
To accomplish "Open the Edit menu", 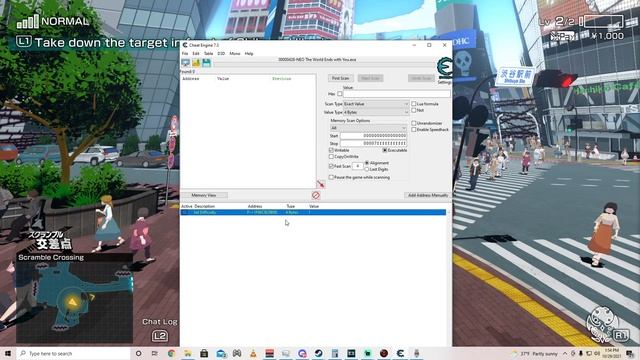I will [x=196, y=53].
